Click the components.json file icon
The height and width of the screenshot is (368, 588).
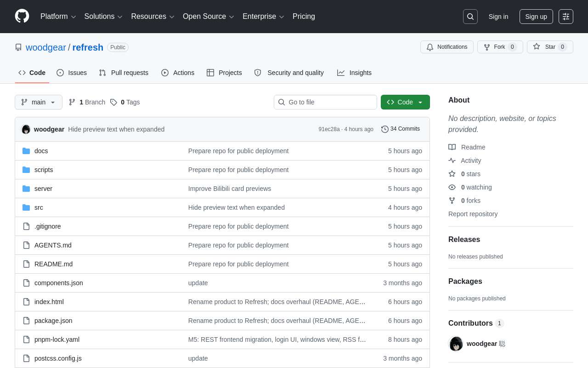26,283
